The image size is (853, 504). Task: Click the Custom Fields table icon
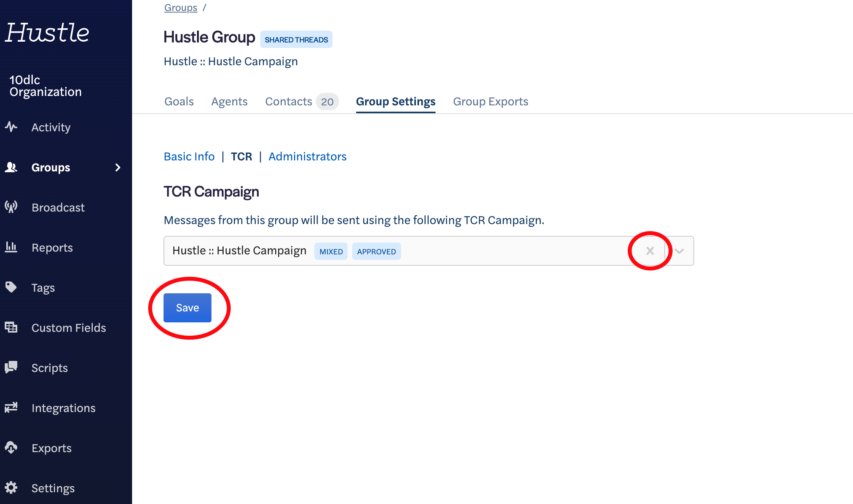[11, 327]
